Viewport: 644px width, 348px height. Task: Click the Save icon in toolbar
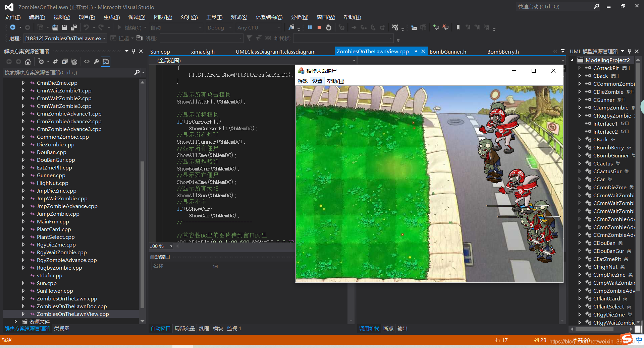(64, 27)
